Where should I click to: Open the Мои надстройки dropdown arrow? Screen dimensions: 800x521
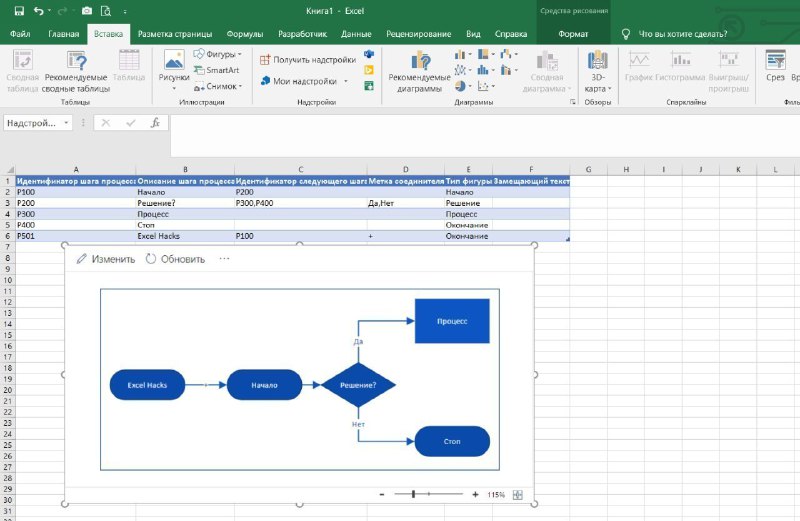(x=346, y=81)
